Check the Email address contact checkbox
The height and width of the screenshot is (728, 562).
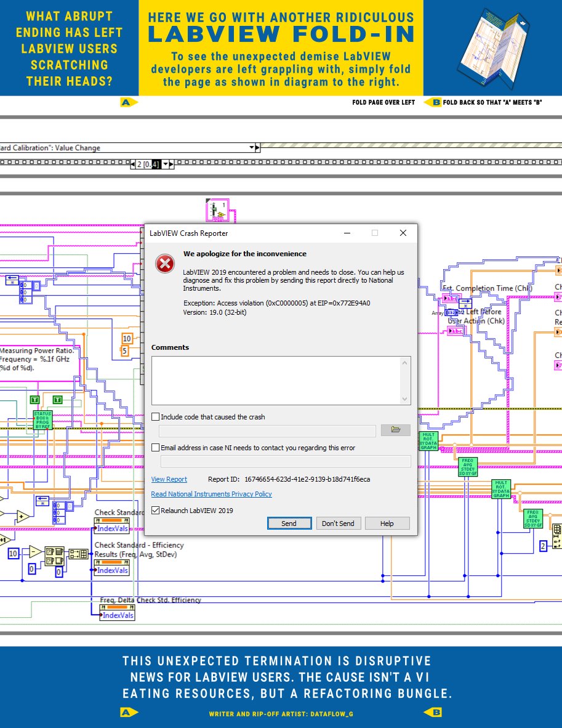pyautogui.click(x=156, y=448)
